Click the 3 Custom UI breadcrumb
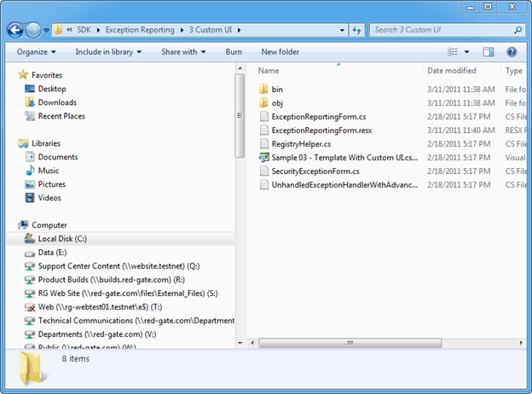 pos(211,30)
